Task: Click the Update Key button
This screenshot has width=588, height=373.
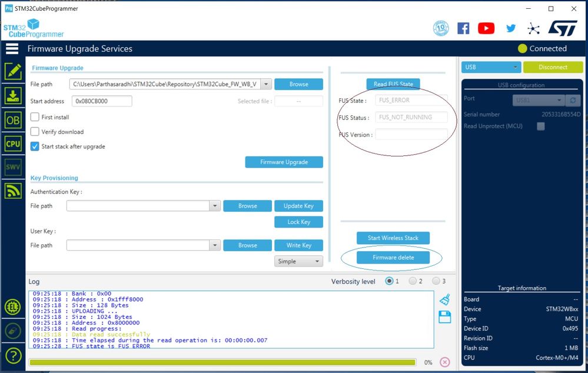Action: pyautogui.click(x=298, y=206)
